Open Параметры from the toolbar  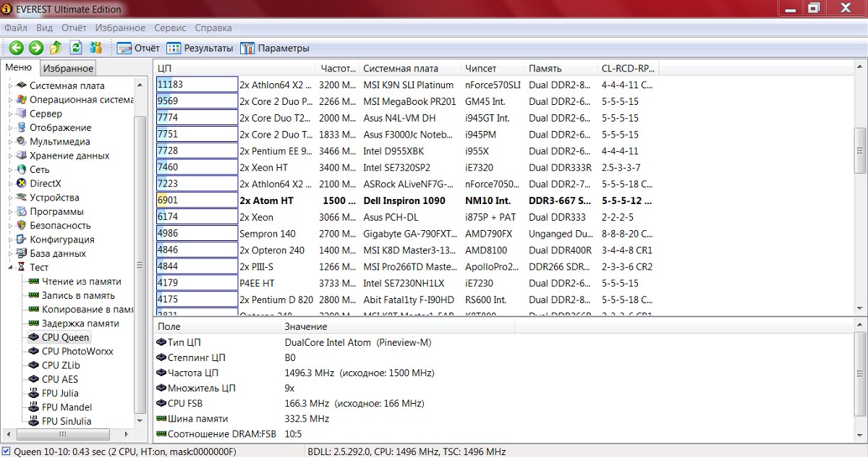[x=276, y=48]
